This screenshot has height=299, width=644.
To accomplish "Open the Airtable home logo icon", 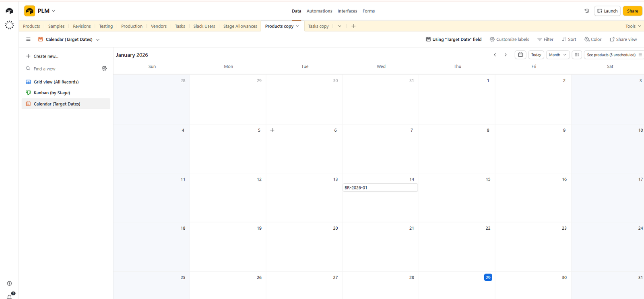I will [9, 11].
